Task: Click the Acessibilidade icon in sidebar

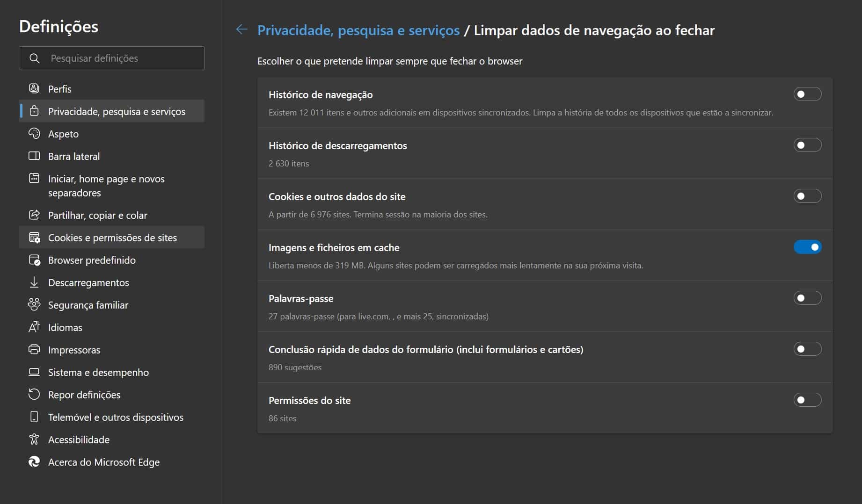Action: pyautogui.click(x=34, y=439)
